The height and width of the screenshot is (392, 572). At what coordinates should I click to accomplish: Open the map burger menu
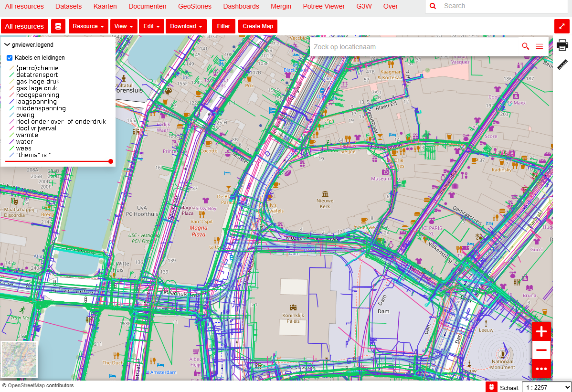point(540,46)
